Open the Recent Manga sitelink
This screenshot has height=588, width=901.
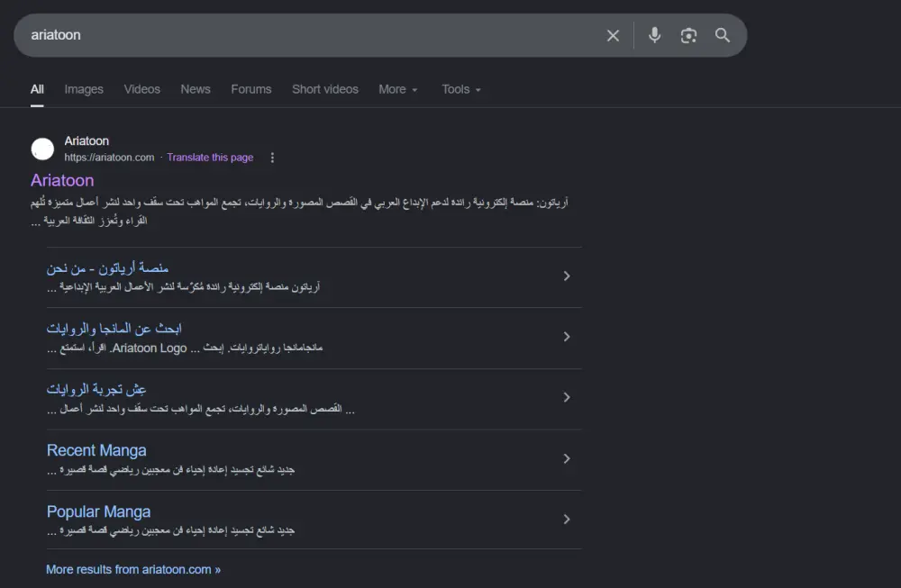pyautogui.click(x=96, y=450)
